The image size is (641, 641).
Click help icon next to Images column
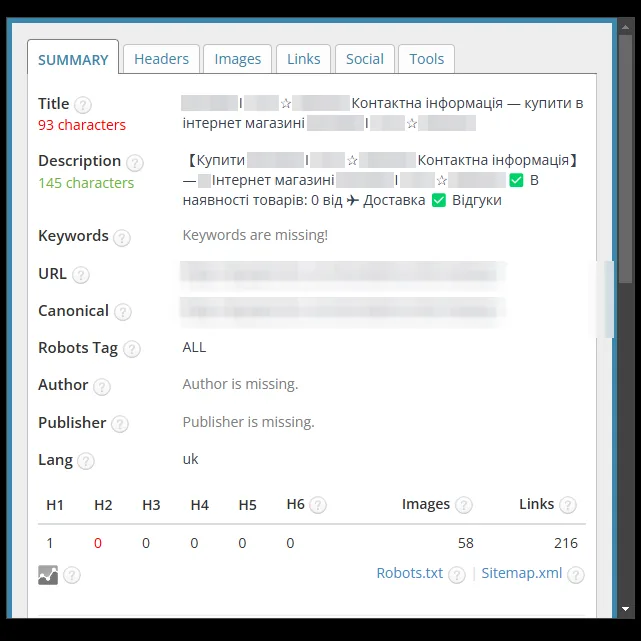(x=464, y=505)
